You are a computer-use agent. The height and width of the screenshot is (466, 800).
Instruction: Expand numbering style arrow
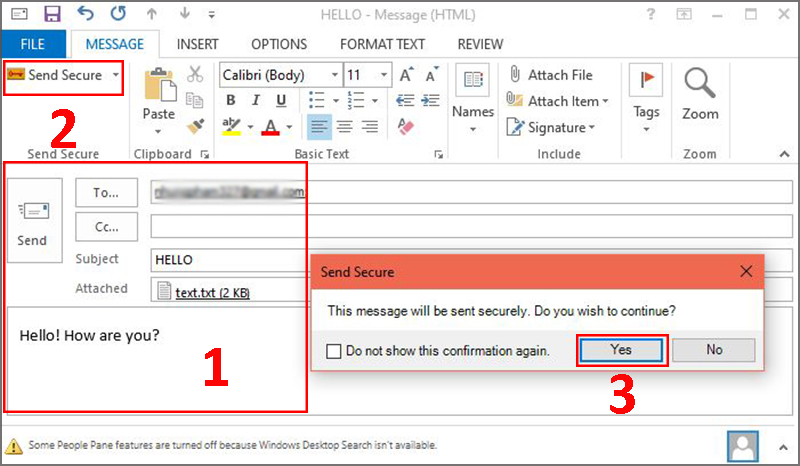point(375,101)
